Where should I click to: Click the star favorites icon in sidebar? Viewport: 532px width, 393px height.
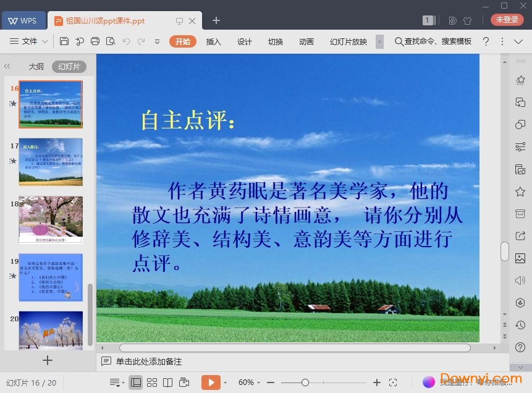pyautogui.click(x=520, y=192)
